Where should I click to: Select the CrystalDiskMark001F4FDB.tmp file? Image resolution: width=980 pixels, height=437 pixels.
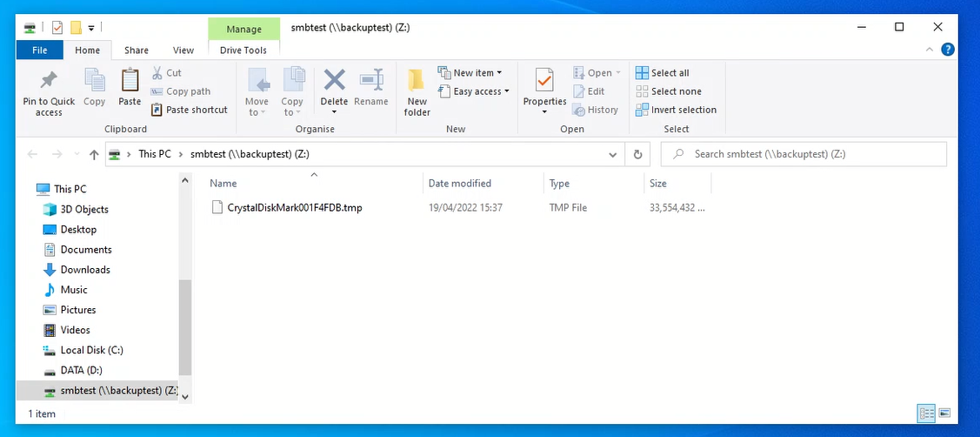[x=295, y=208]
